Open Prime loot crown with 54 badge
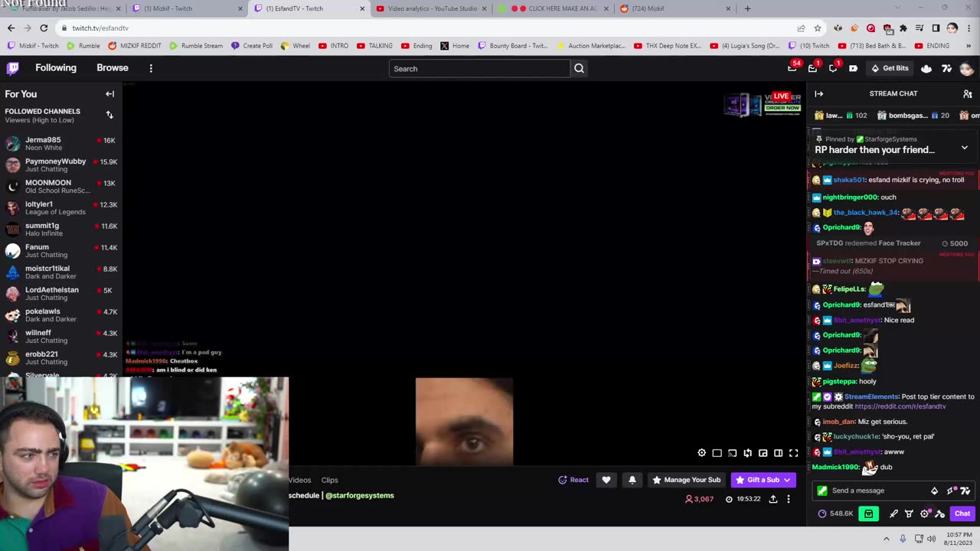The width and height of the screenshot is (980, 551). pyautogui.click(x=792, y=68)
